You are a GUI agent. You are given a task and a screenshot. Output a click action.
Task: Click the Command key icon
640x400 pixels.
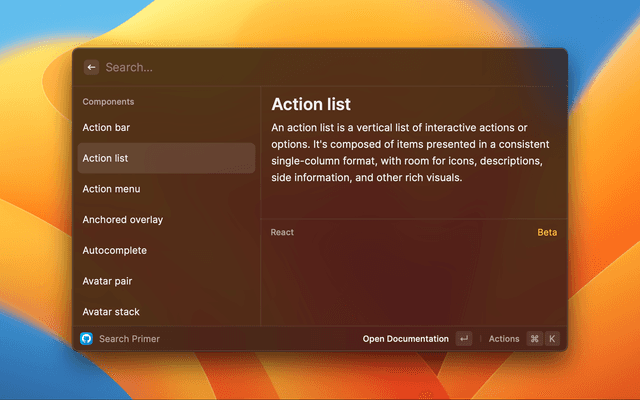click(x=534, y=339)
